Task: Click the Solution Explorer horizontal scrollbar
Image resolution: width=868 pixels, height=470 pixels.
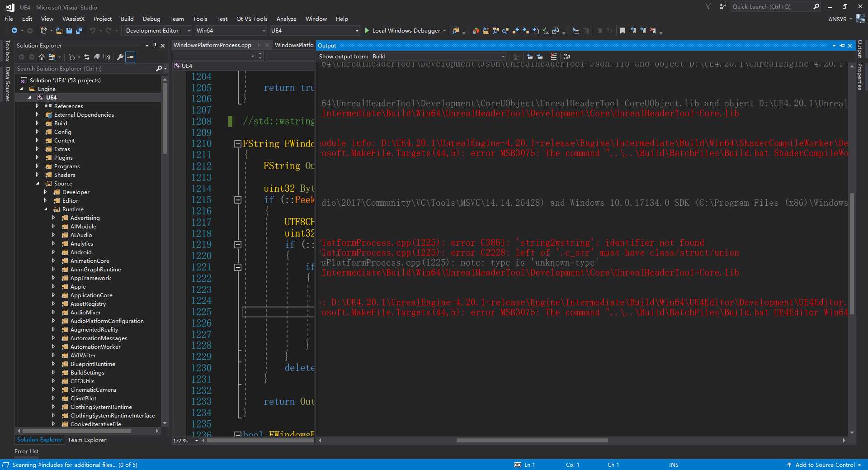Action: click(77, 431)
